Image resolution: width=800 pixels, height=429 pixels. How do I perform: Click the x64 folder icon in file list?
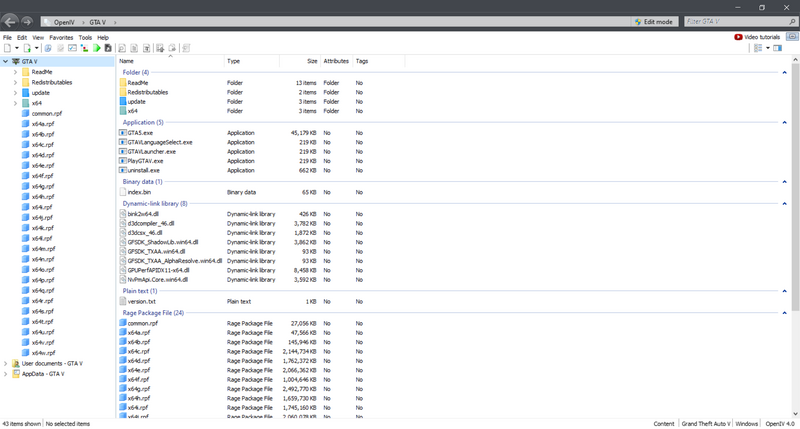[122, 111]
